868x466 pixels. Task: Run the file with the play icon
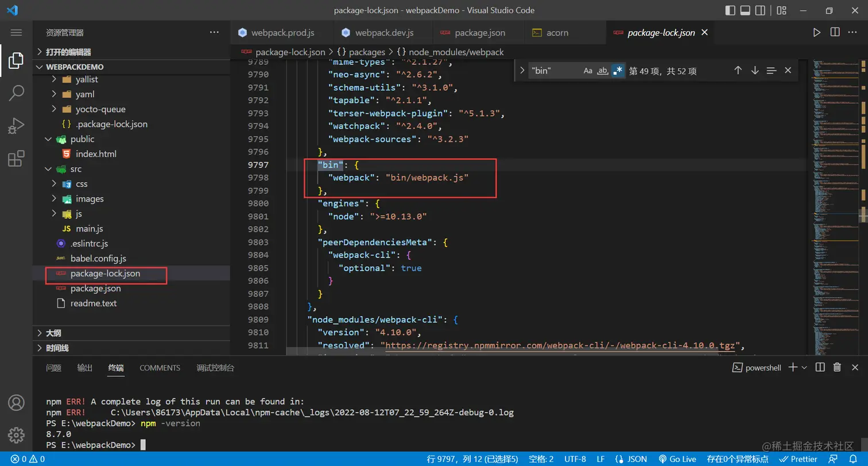coord(816,33)
